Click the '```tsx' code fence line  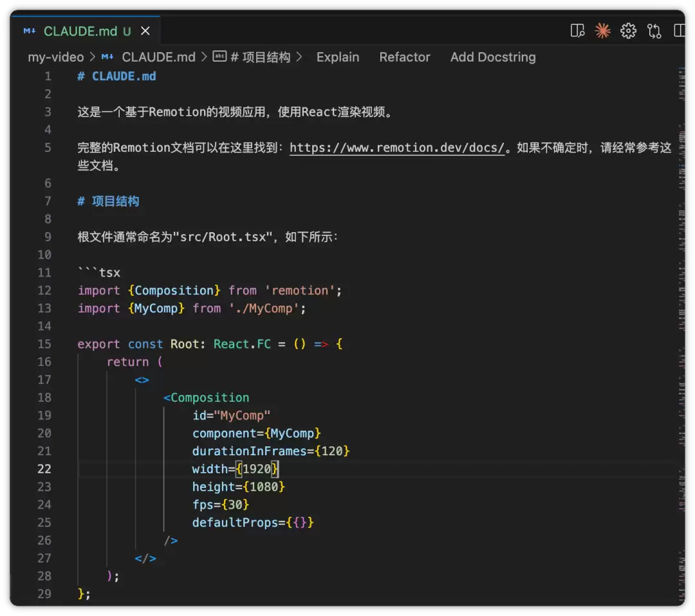[99, 273]
